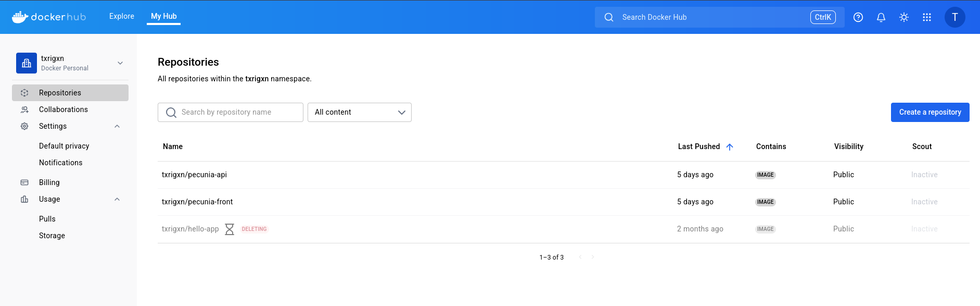This screenshot has height=306, width=980.
Task: Collapse the Settings section chevron
Action: coord(117,126)
